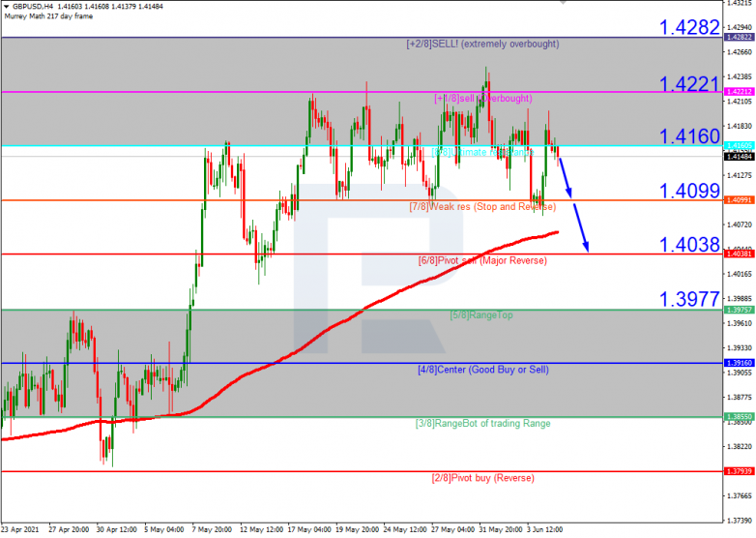Select the '[2/8]Pivot buy (Reverse)' label
Image resolution: width=756 pixels, height=538 pixels.
pos(482,478)
